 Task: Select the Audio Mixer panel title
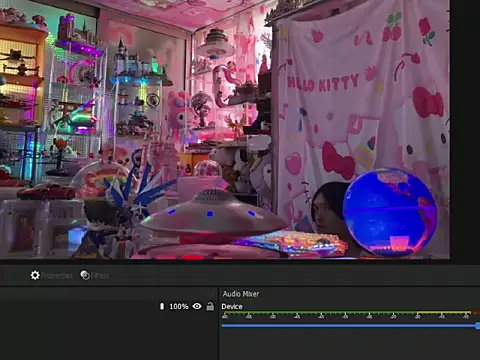point(241,294)
